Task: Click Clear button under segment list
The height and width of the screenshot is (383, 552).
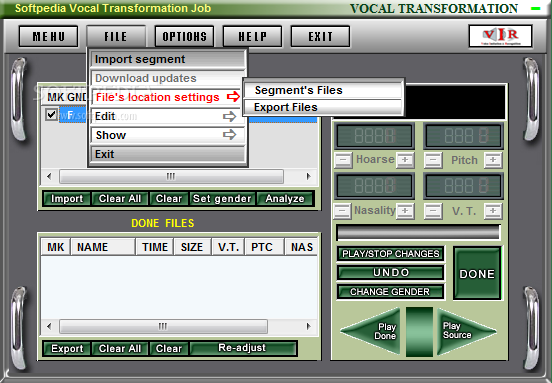Action: pos(169,199)
